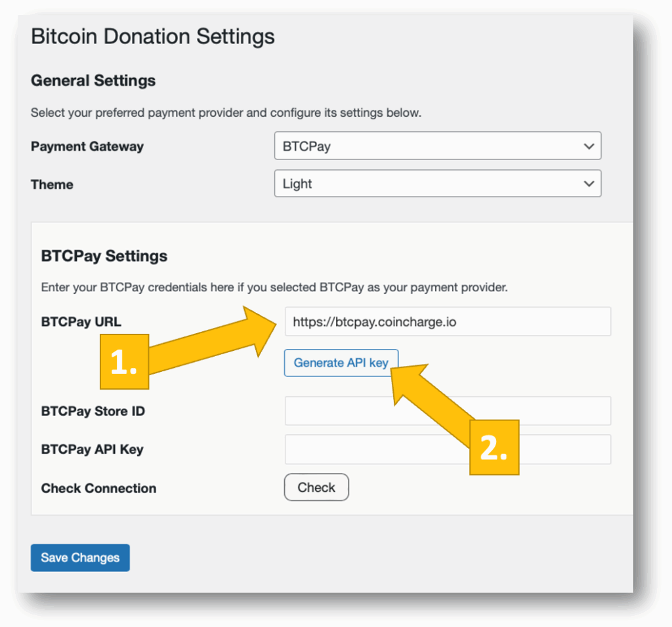The width and height of the screenshot is (672, 627).
Task: Click the Theme field label
Action: click(52, 184)
